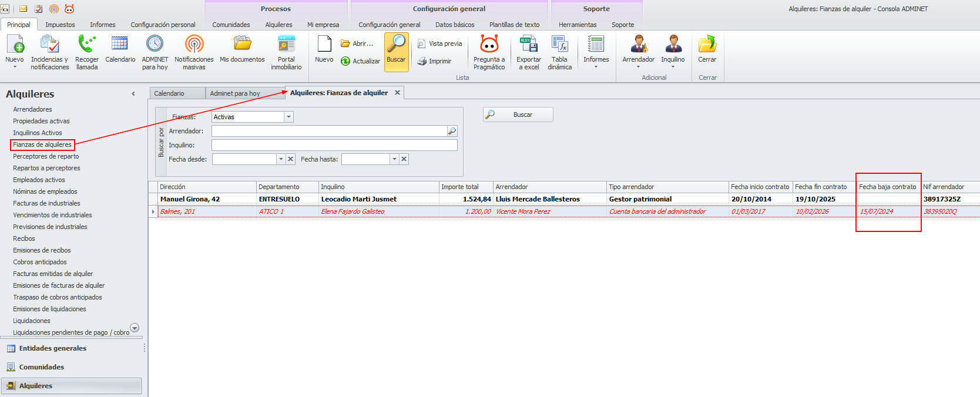Open Liquidaciones in sidebar
This screenshot has width=980, height=397.
pos(32,321)
